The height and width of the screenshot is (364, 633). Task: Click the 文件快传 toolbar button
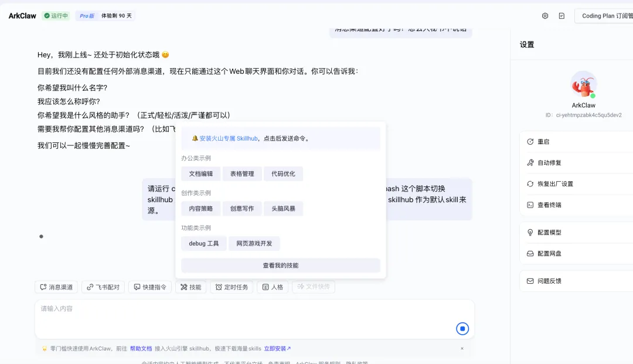pos(313,287)
